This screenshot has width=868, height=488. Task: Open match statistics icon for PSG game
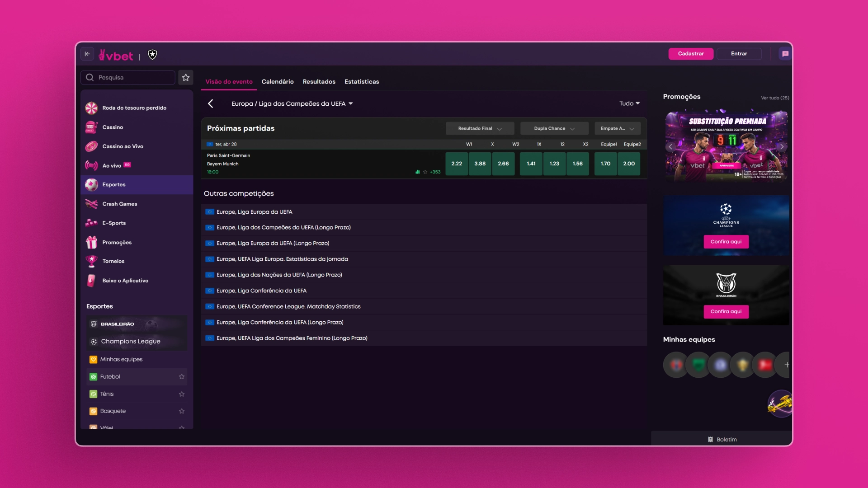[417, 172]
